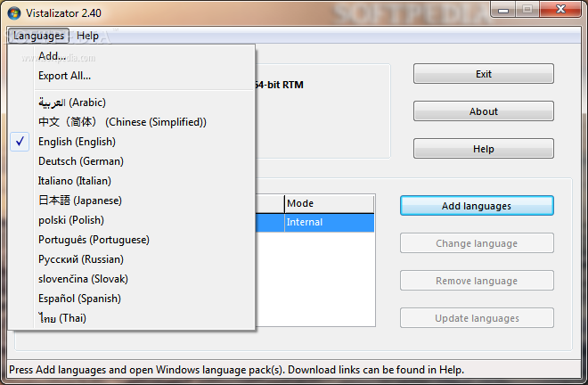Choose Export All... from the menu

pos(132,76)
